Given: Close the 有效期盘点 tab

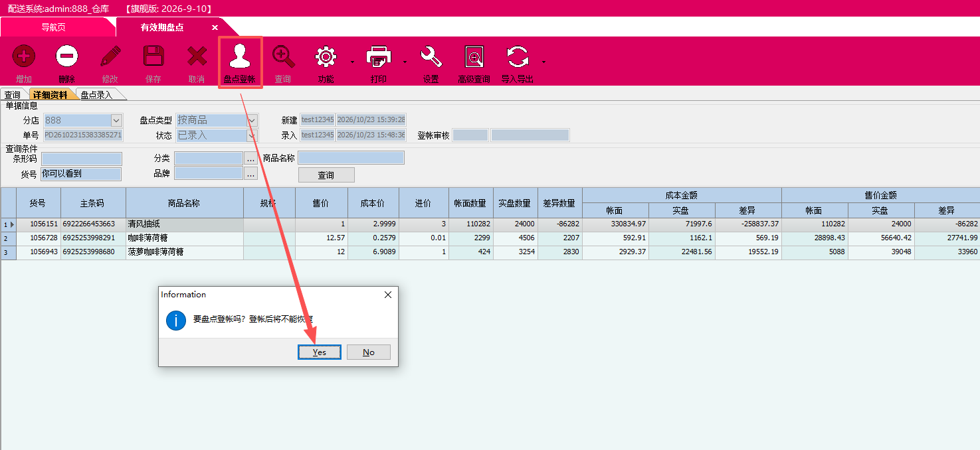Looking at the screenshot, I should (215, 27).
